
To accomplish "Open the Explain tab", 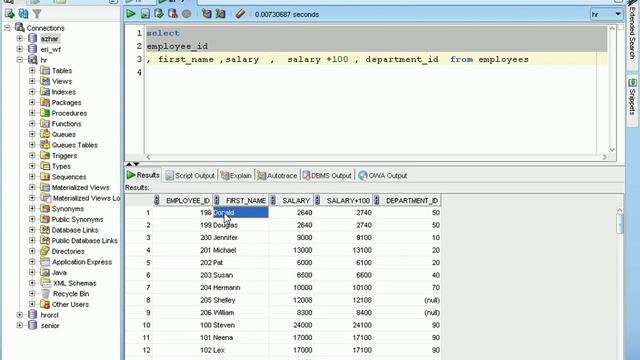I will pos(236,176).
